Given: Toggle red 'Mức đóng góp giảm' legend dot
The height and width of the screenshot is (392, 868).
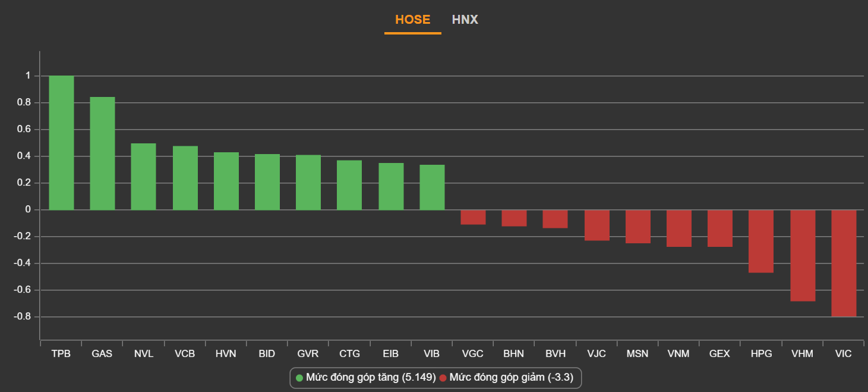Looking at the screenshot, I should point(443,378).
